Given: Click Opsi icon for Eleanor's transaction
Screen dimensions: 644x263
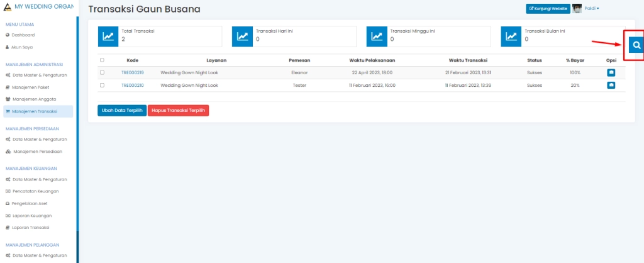Looking at the screenshot, I should pyautogui.click(x=611, y=73).
